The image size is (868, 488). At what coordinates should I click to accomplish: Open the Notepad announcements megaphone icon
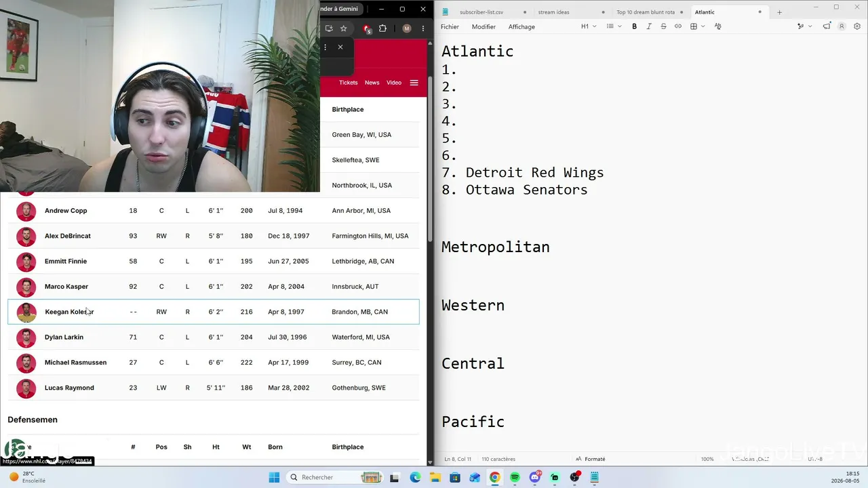pos(827,26)
